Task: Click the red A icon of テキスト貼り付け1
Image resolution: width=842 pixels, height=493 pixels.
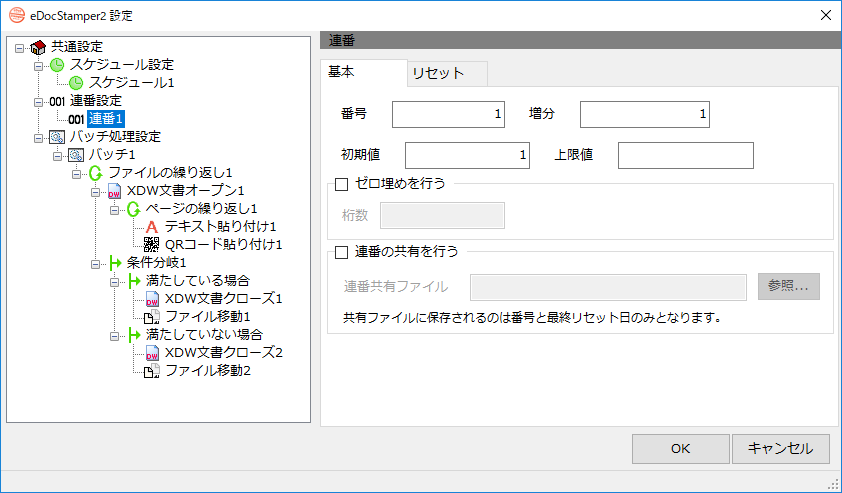Action: coord(152,227)
